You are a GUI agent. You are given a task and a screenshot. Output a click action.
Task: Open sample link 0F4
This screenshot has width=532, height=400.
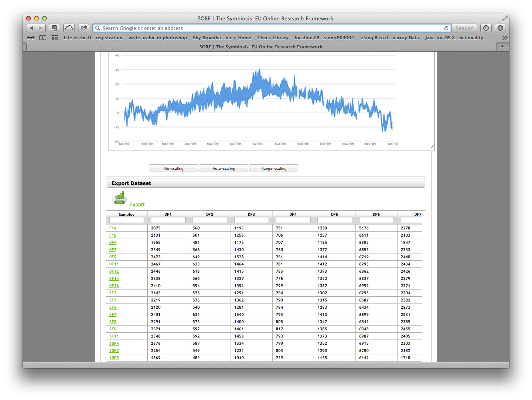113,243
